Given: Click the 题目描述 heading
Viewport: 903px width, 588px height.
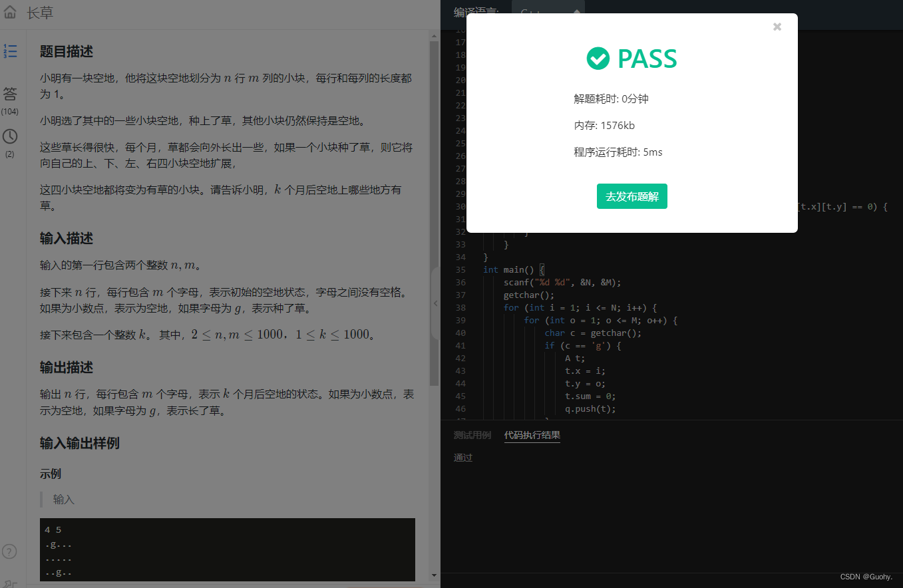Looking at the screenshot, I should (67, 51).
